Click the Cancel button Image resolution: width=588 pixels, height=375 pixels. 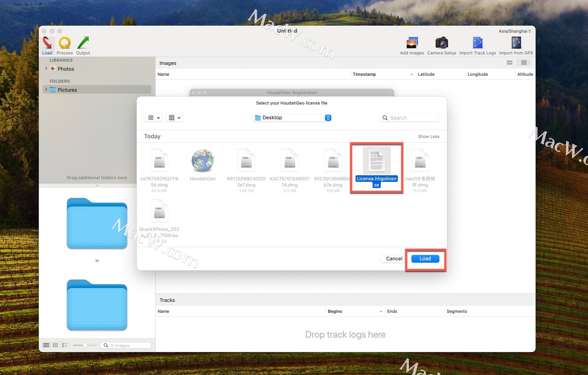(394, 258)
